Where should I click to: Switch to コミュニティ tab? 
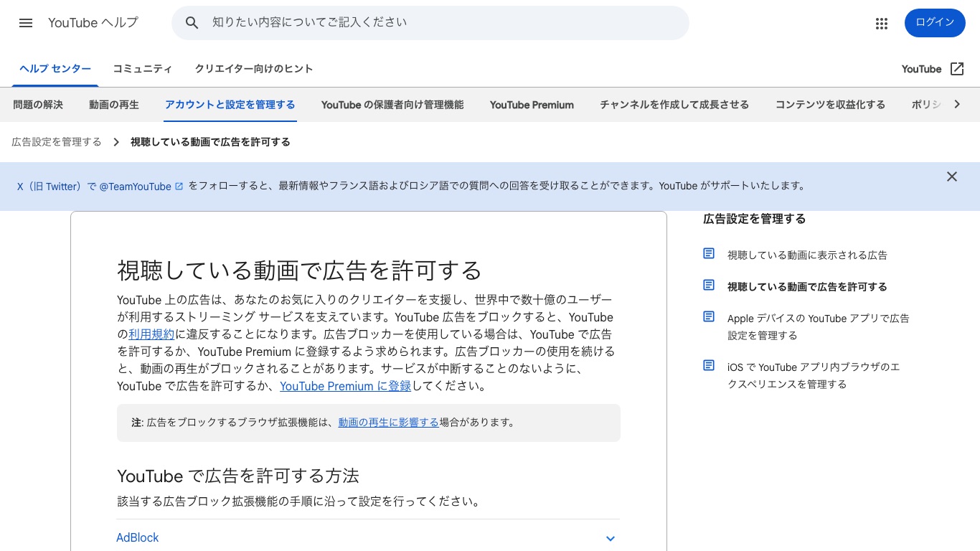143,69
